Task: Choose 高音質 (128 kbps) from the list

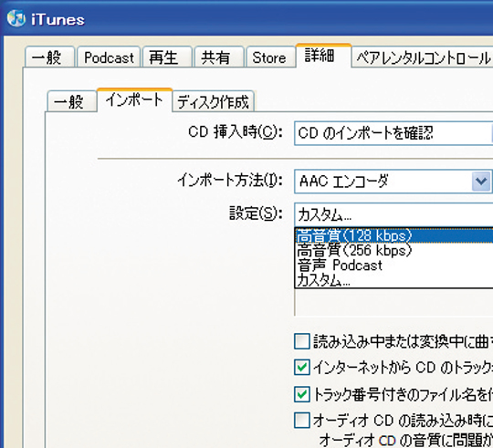Action: 394,235
